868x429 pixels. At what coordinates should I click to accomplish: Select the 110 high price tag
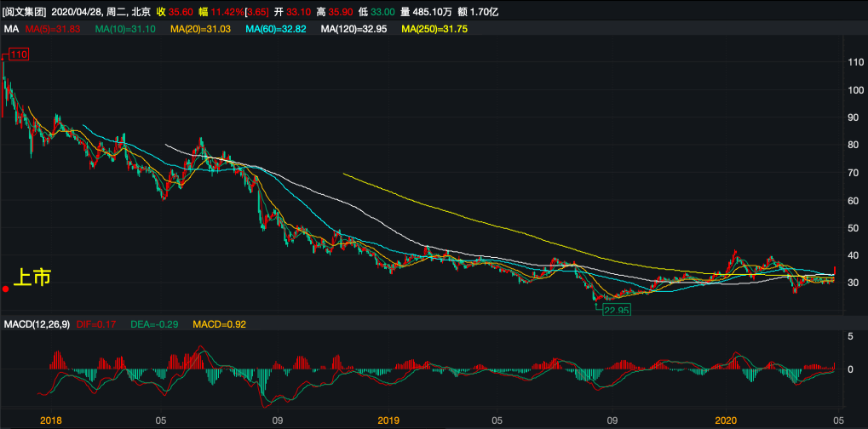coord(20,54)
